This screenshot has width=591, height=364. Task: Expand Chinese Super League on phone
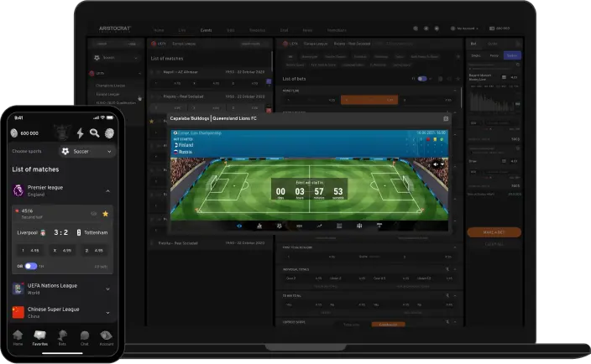point(107,313)
